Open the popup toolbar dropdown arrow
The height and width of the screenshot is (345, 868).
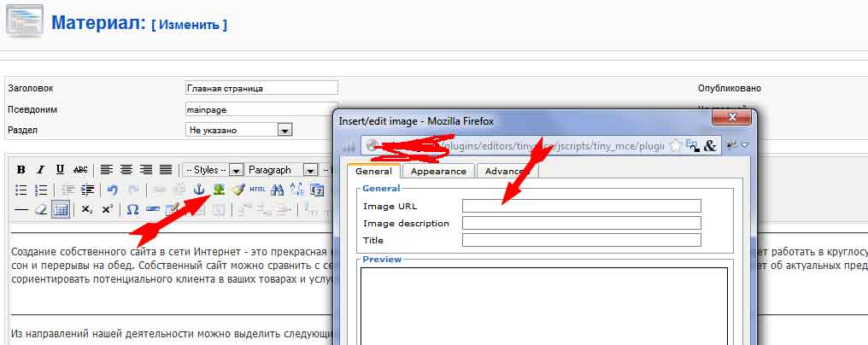tap(745, 145)
